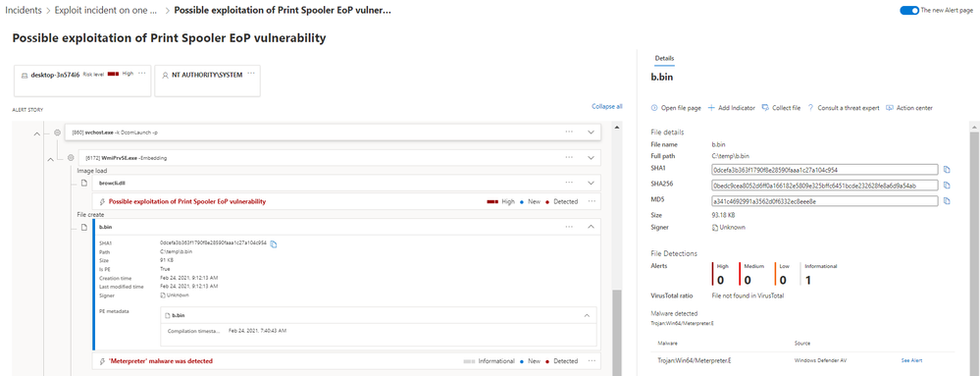Open the Print Spooler EoP alert link
Image resolution: width=980 pixels, height=376 pixels.
tap(187, 201)
